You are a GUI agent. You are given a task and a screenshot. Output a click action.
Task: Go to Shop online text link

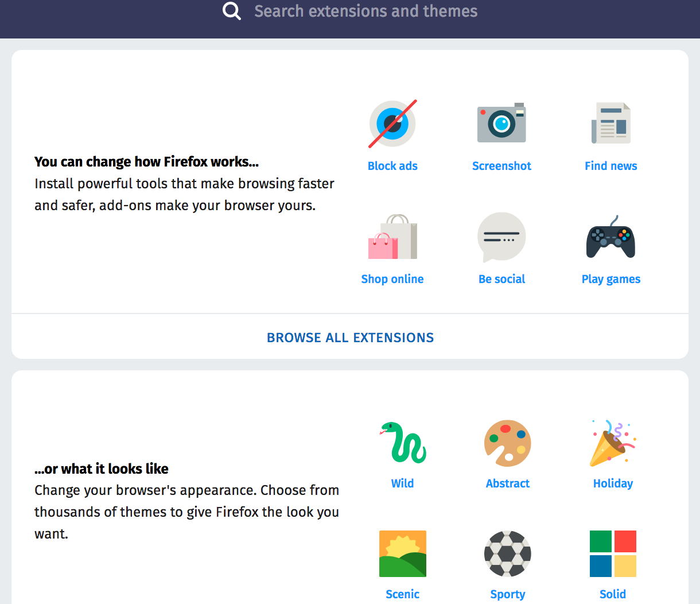pos(392,279)
